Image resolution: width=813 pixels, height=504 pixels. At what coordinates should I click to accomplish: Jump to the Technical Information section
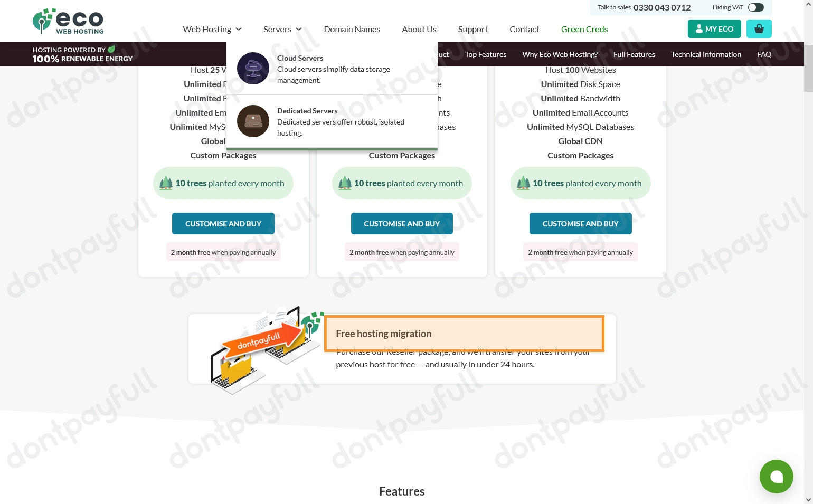pos(706,54)
